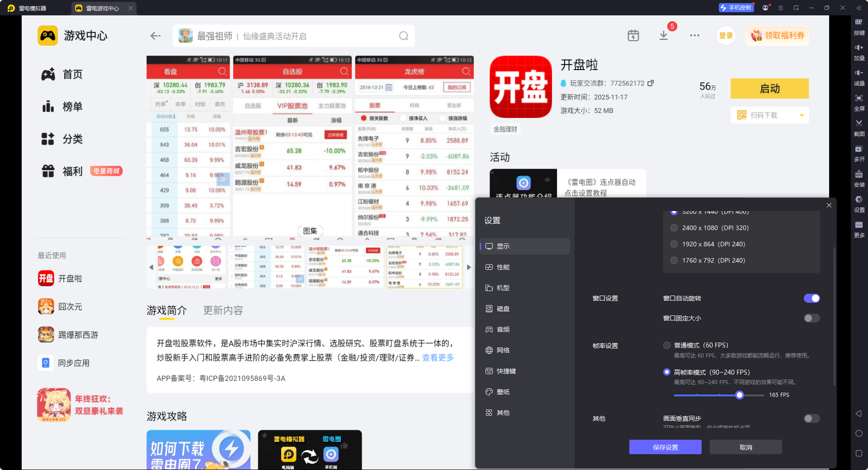This screenshot has width=868, height=470.
Task: Expand description with 查看更多
Action: pyautogui.click(x=438, y=357)
